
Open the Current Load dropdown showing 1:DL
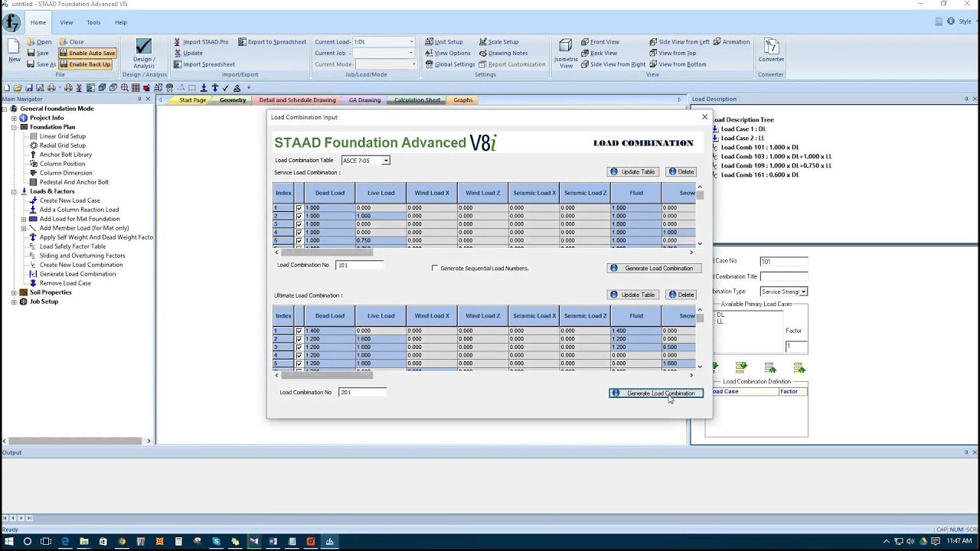410,42
